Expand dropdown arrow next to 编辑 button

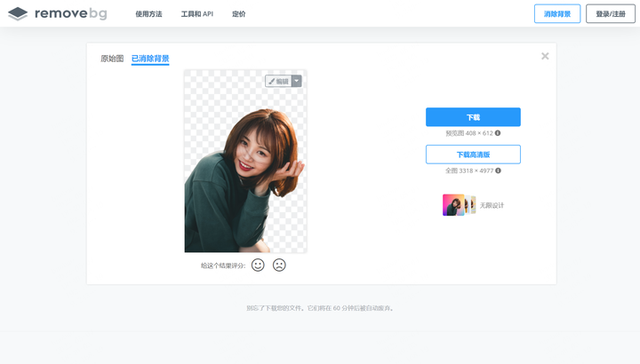pyautogui.click(x=297, y=81)
